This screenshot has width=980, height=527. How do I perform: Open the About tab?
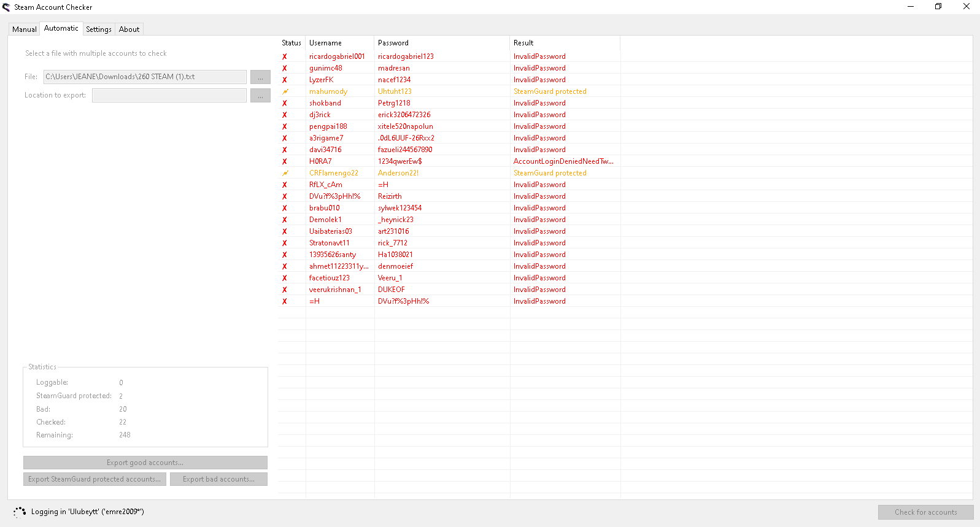(x=129, y=29)
